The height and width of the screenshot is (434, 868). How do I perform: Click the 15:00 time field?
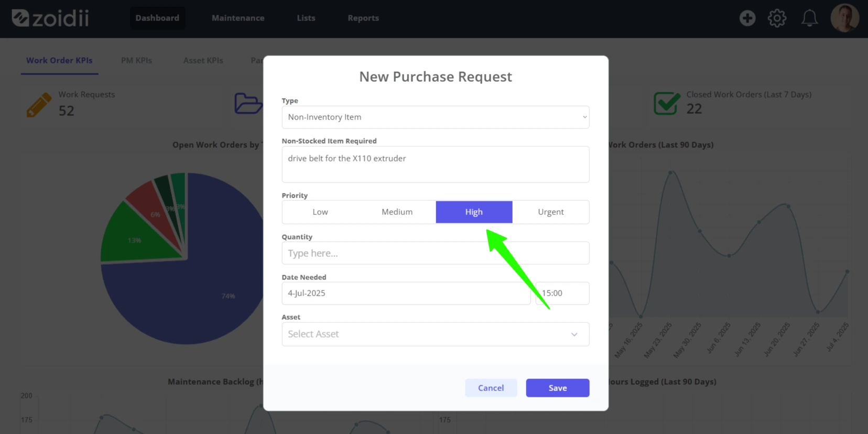(562, 293)
